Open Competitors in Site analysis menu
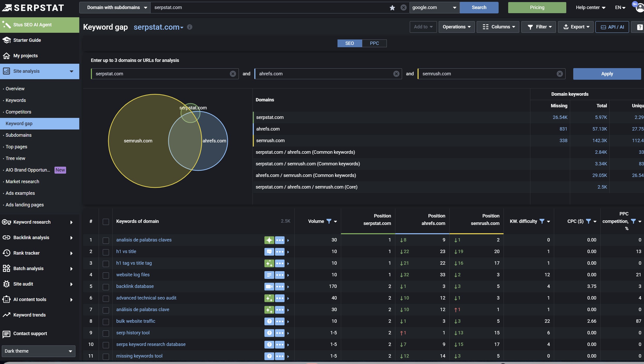The height and width of the screenshot is (364, 644). pos(18,112)
